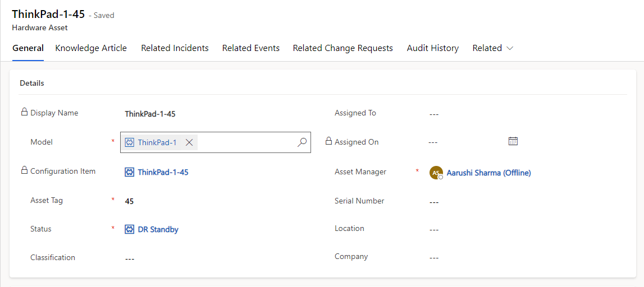Open the ThinkPad-1-45 configuration item link
The height and width of the screenshot is (287, 644).
click(163, 172)
